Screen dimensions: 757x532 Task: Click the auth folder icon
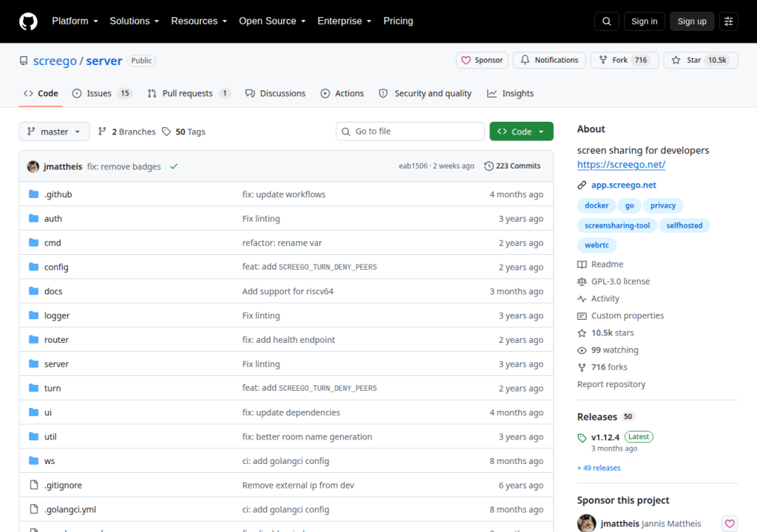(x=33, y=218)
